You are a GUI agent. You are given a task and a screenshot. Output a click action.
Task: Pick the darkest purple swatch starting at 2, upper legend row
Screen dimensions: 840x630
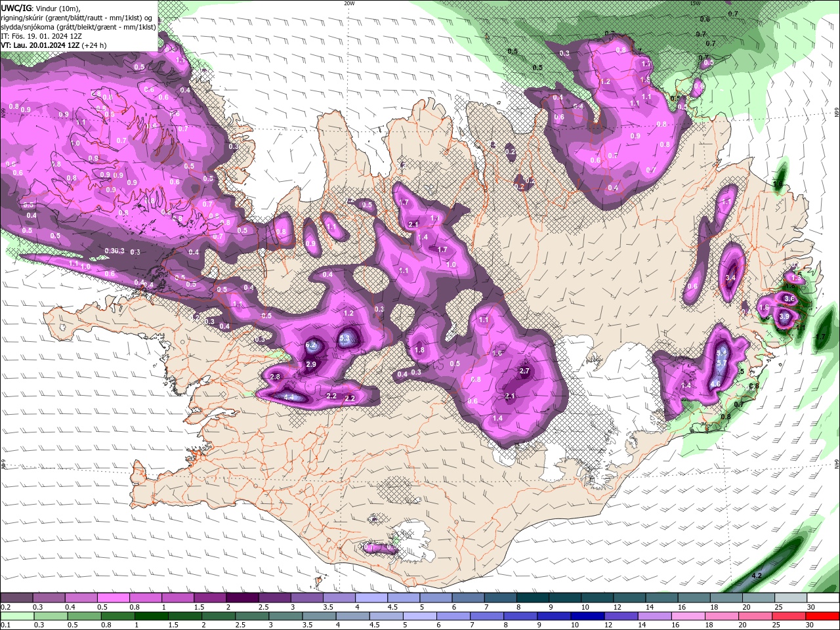(243, 598)
